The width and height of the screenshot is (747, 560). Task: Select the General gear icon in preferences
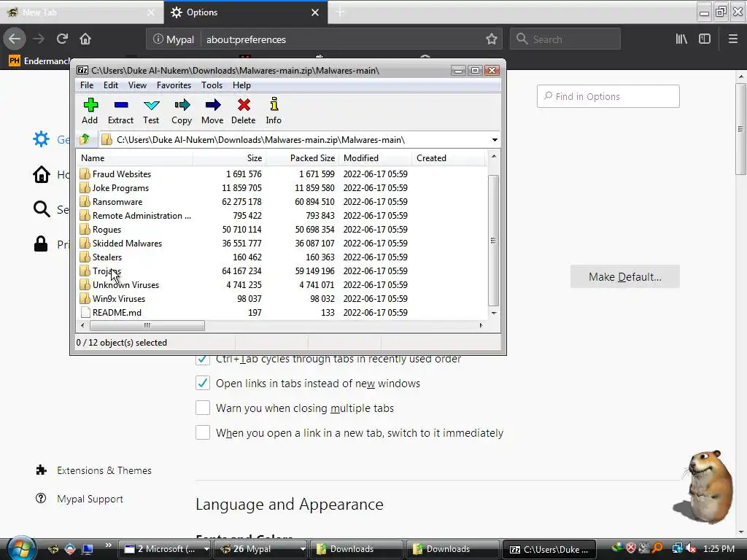click(x=41, y=139)
